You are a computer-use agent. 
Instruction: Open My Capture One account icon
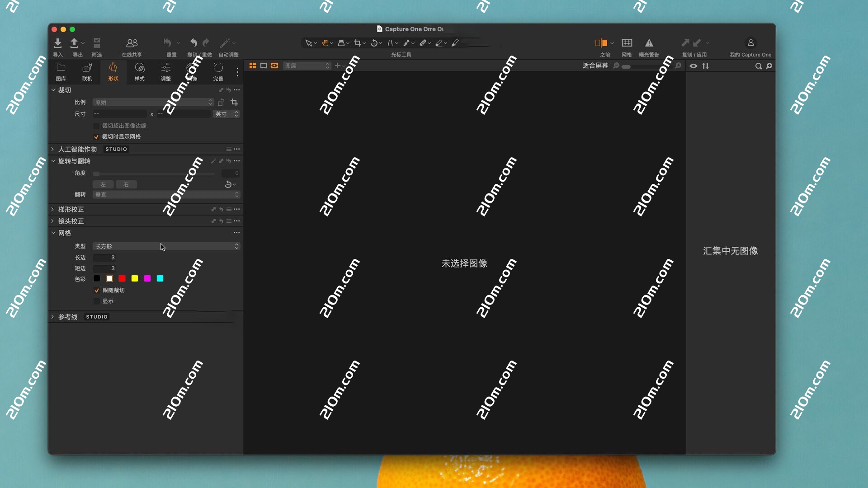(750, 42)
